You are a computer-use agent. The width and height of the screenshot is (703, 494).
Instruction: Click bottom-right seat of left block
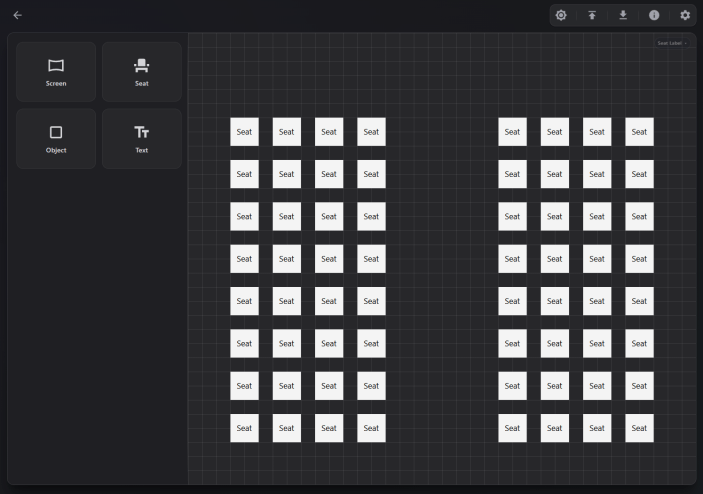371,428
